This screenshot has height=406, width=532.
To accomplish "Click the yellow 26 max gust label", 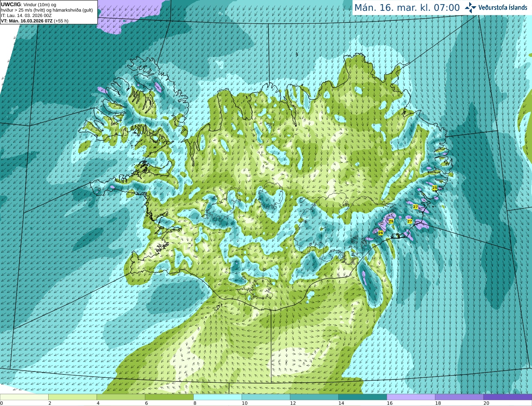I will pos(381,233).
